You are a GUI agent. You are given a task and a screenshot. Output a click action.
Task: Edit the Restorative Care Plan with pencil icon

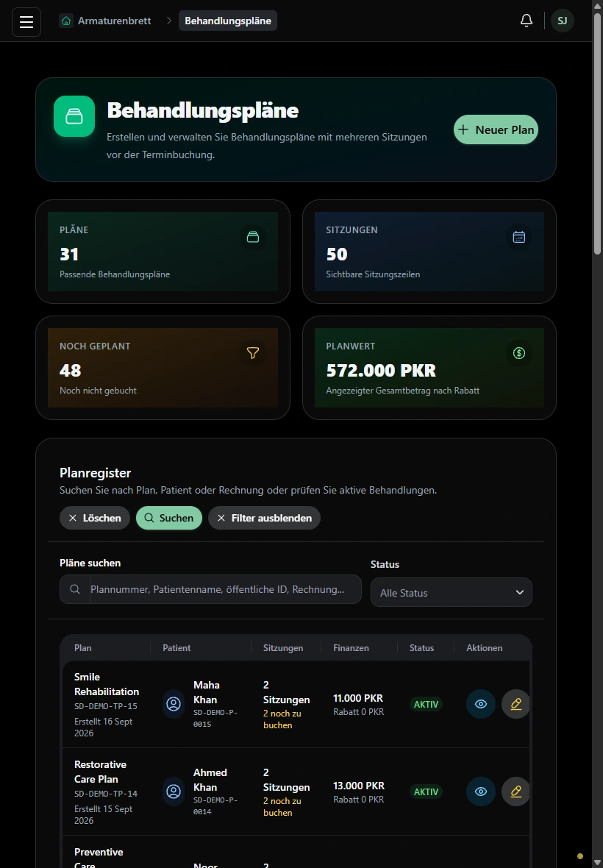(x=515, y=791)
